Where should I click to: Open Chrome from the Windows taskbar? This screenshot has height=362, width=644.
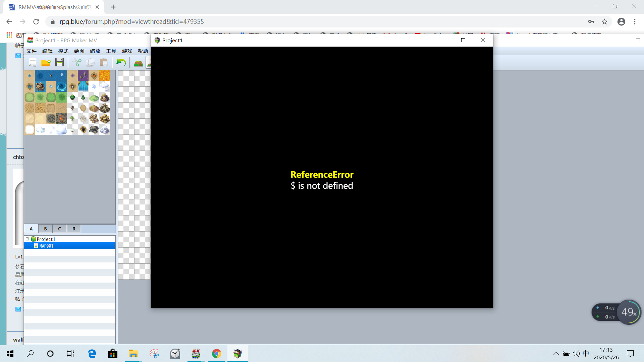pos(216,354)
